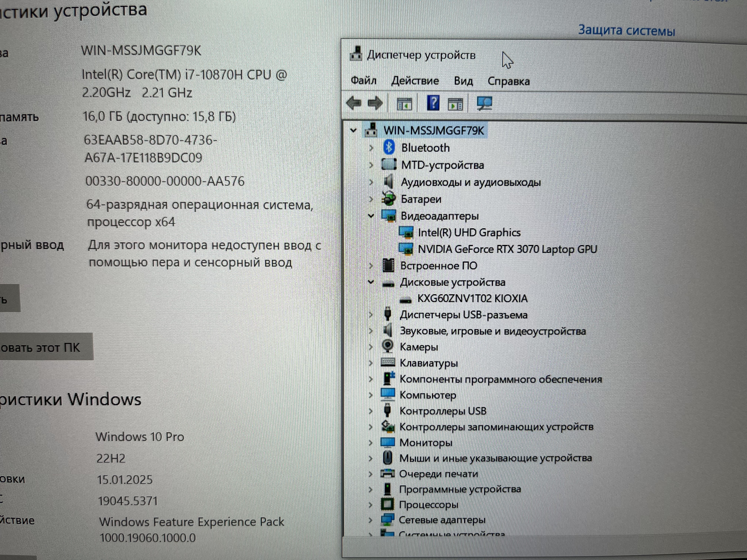Expand the Сетевые адаптеры category
Screen dimensions: 747x560
(371, 520)
